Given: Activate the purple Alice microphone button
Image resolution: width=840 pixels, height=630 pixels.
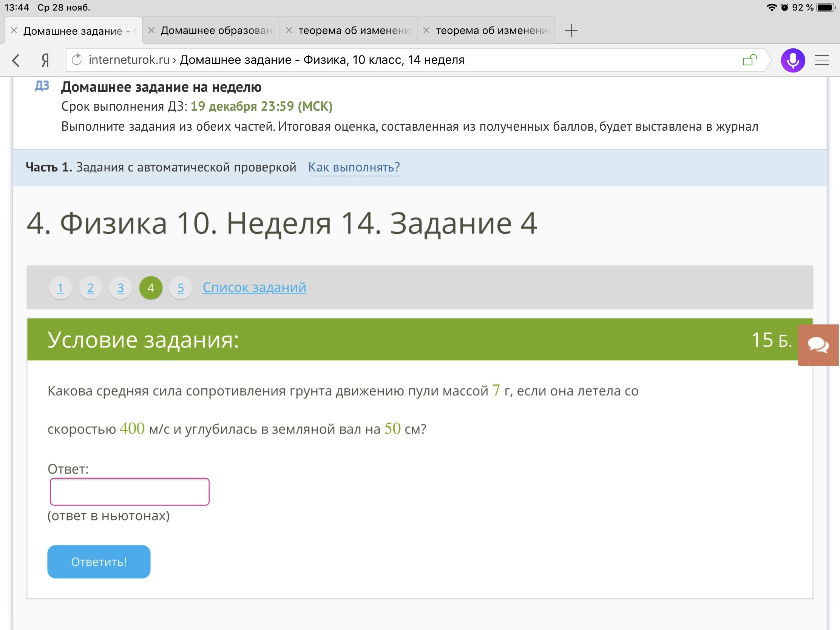Looking at the screenshot, I should pyautogui.click(x=792, y=60).
